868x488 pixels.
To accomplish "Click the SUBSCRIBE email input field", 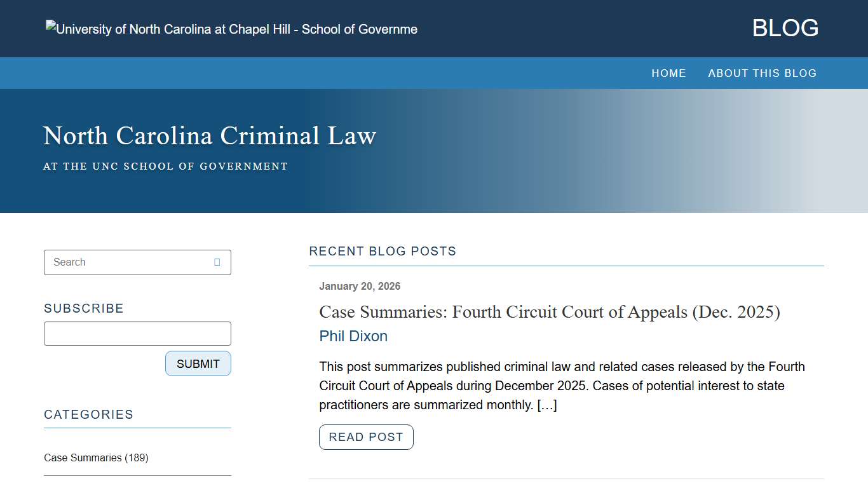I will 137,333.
